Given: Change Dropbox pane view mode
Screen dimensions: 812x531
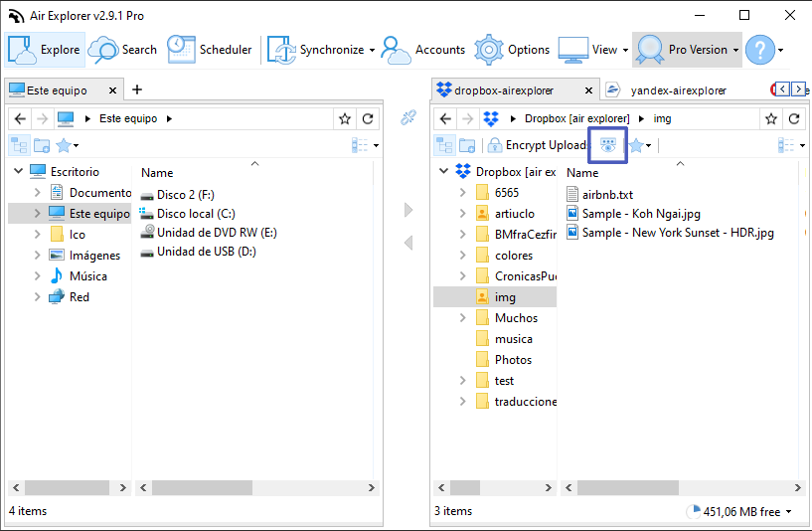Looking at the screenshot, I should [791, 145].
